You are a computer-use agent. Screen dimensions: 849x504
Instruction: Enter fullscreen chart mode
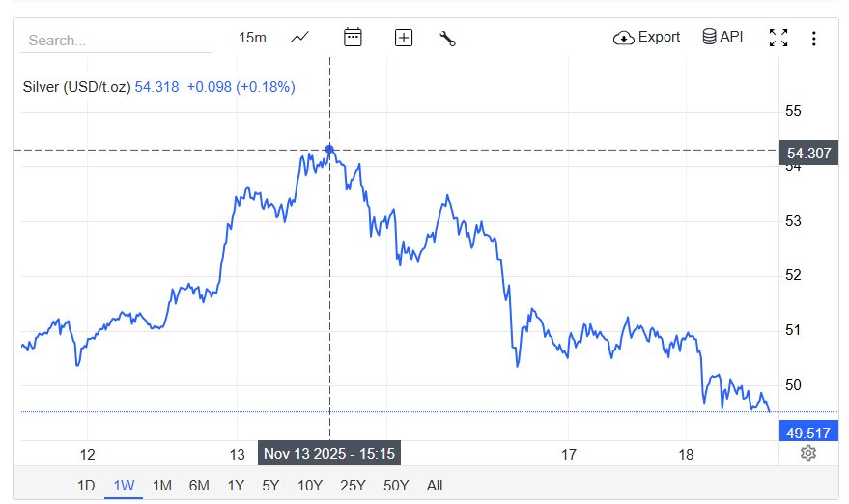pos(778,38)
